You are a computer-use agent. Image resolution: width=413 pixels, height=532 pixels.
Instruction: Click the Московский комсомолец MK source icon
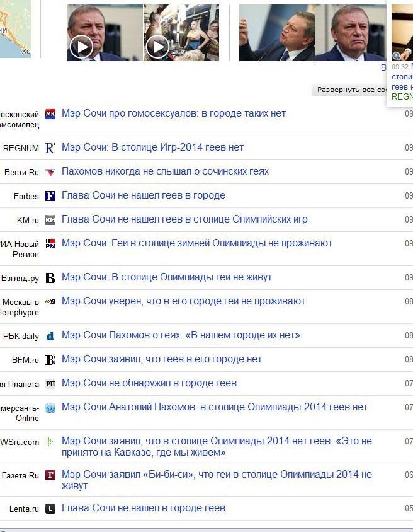pyautogui.click(x=50, y=114)
